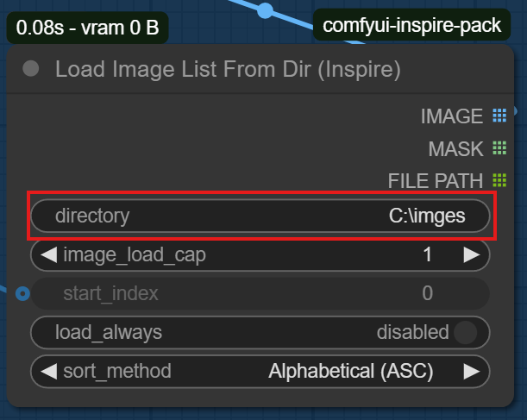Select previous sort_method option
527x420 pixels.
48,372
